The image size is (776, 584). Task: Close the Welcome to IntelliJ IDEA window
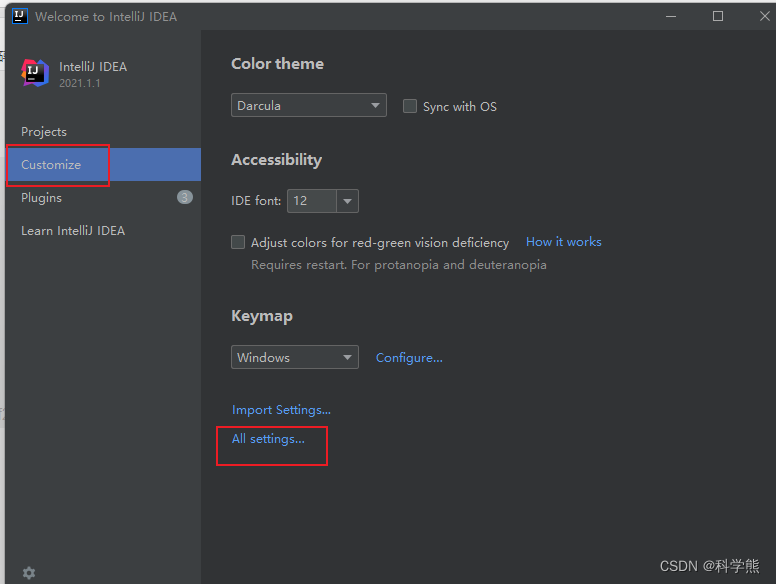(764, 16)
